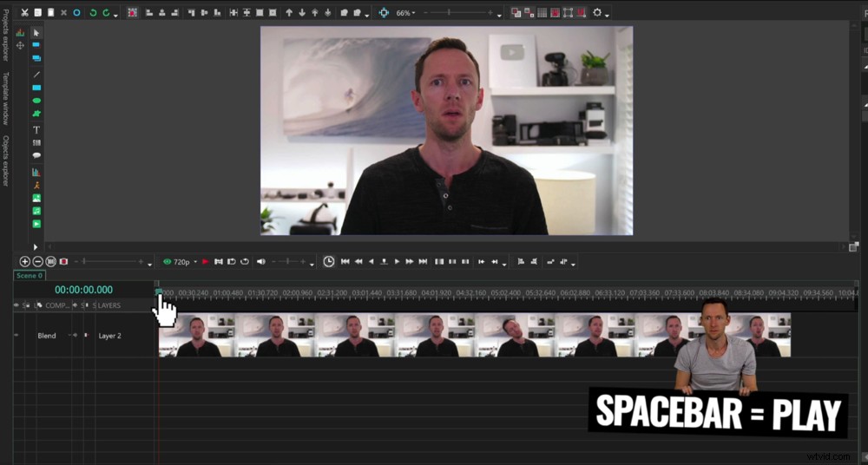
Task: Click the Layer 2 label
Action: pyautogui.click(x=109, y=336)
